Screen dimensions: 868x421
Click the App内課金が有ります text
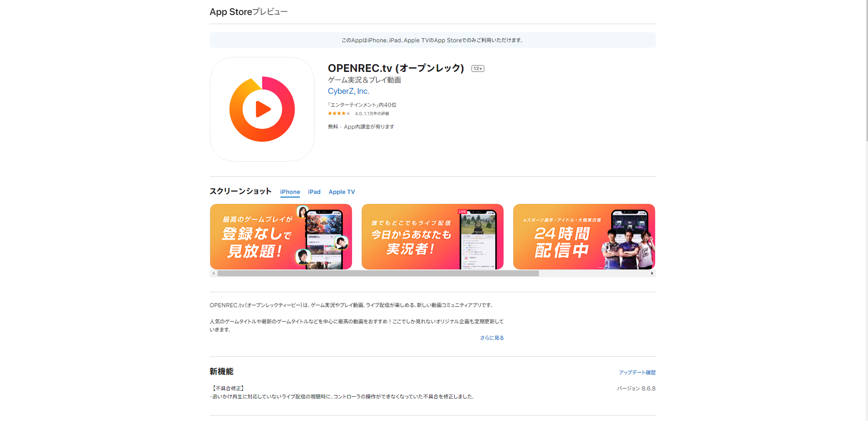pos(369,127)
